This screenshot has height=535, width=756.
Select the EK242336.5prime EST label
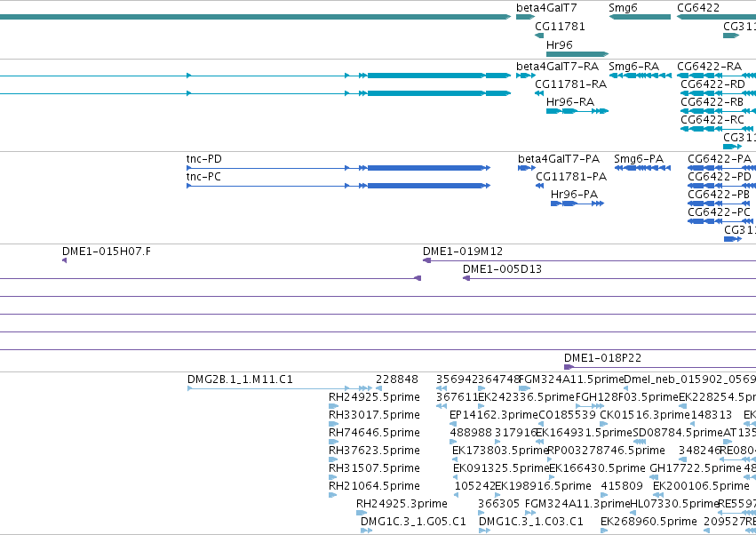click(x=526, y=397)
